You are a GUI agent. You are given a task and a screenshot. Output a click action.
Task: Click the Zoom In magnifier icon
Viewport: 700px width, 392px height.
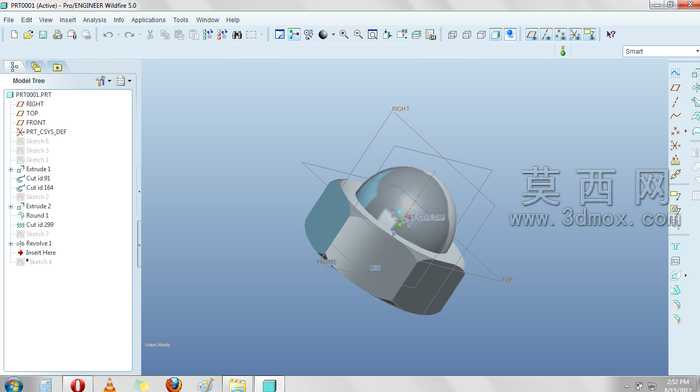tap(344, 34)
